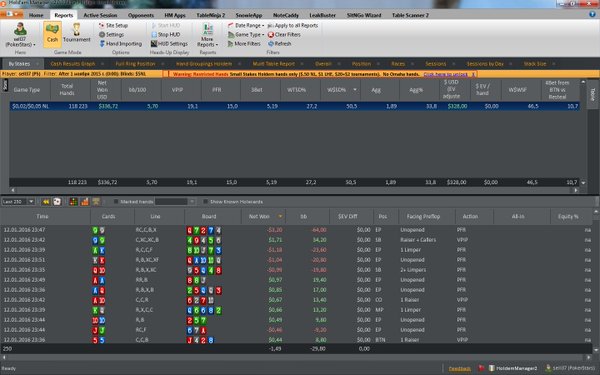Open the Cash Results Graph report tab
Screen dimensions: 600x375
click(73, 64)
